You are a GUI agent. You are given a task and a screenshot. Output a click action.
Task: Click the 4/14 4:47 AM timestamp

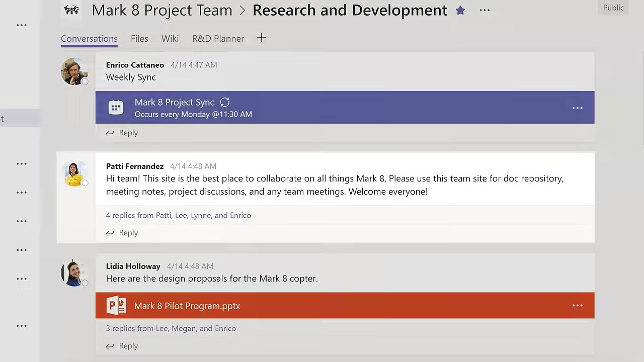tap(194, 65)
